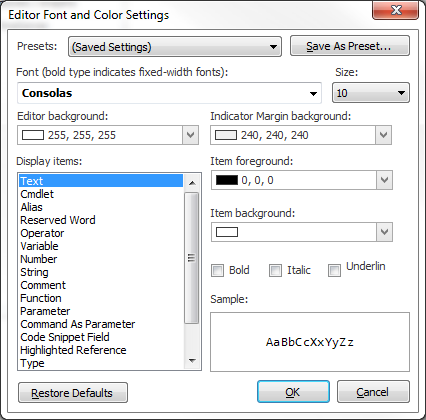Click the black Item foreground swatch
426x420 pixels.
click(227, 180)
